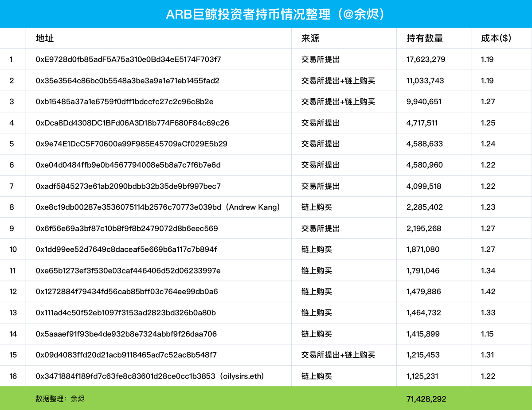This screenshot has width=532, height=410.
Task: Click the "地址" column header
Action: [45, 39]
